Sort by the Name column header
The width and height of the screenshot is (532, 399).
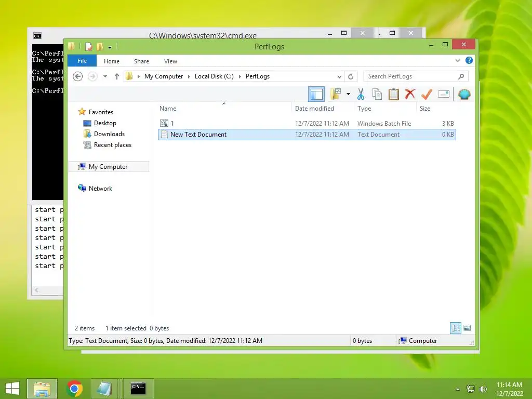[x=224, y=109]
